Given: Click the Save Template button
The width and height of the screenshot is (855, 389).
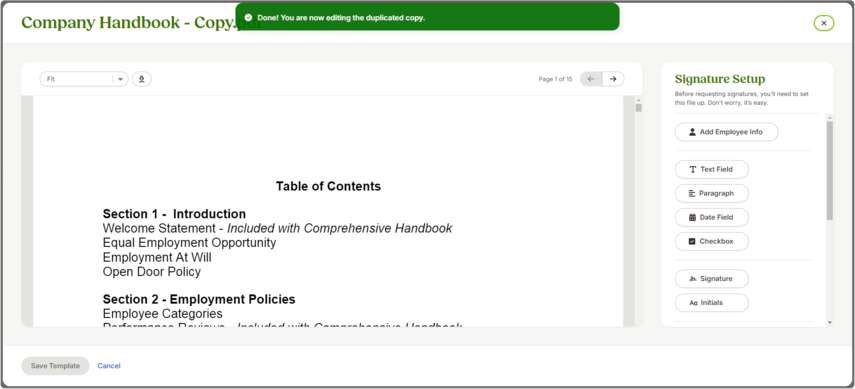Looking at the screenshot, I should (55, 366).
